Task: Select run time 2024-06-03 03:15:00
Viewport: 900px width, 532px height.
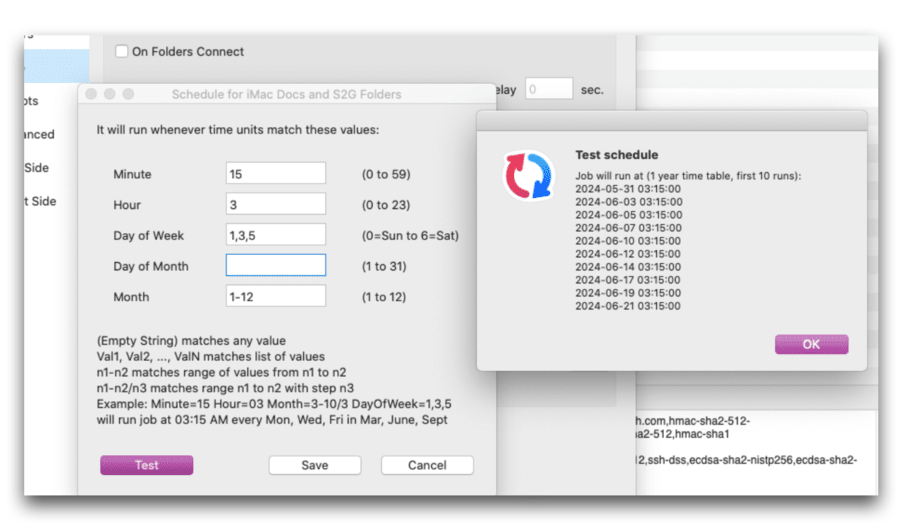Action: 629,201
